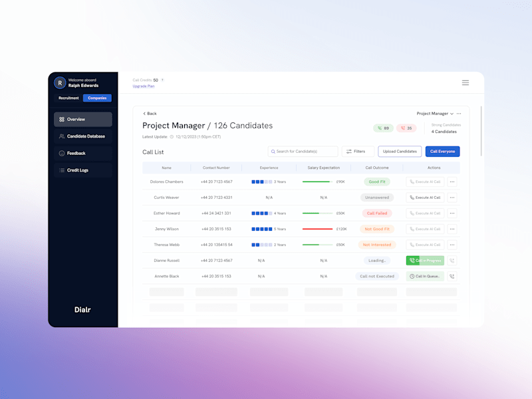Click the name Annette Black

point(167,276)
